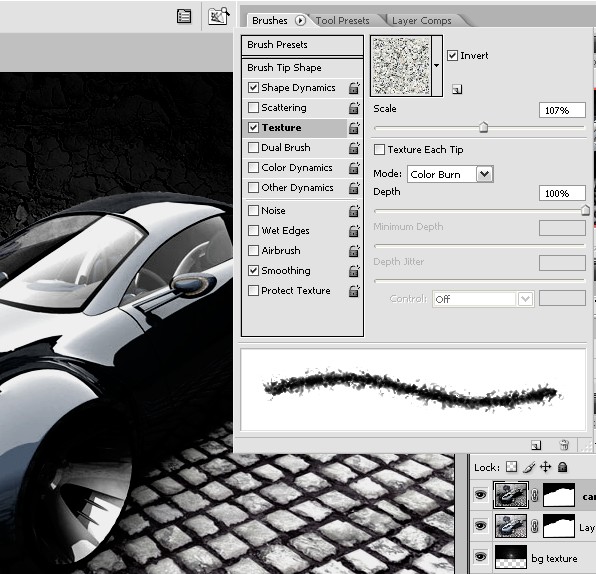Toggle lock transparent pixels
The image size is (596, 574).
(x=512, y=466)
